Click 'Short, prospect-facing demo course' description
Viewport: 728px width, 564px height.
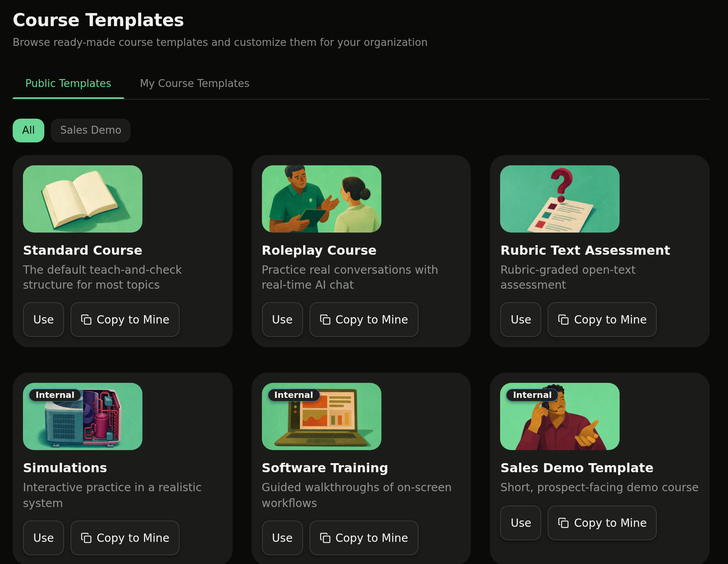[x=599, y=487]
